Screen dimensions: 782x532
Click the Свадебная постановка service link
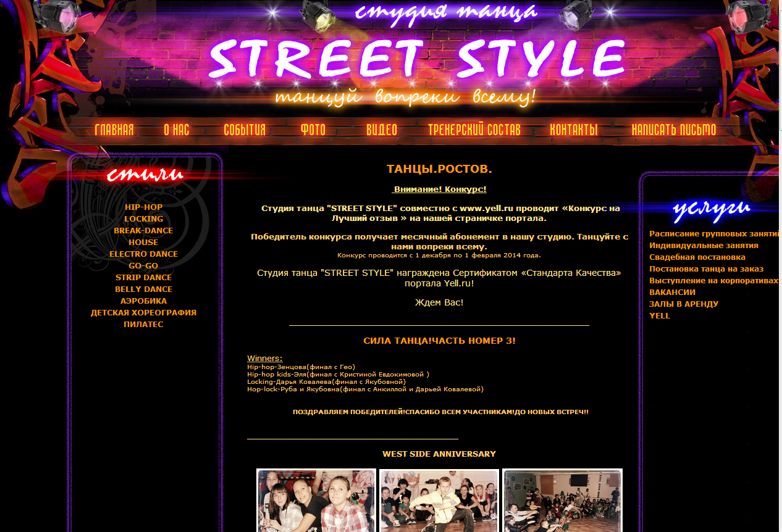pos(697,257)
